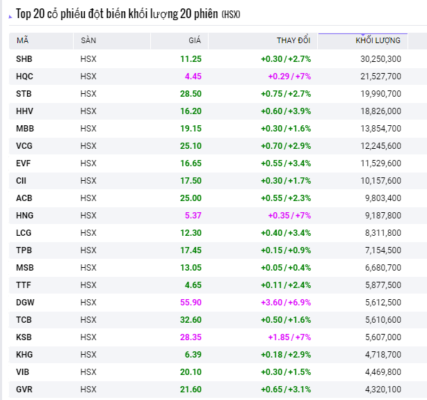
Task: Open GVR stock ticker link
Action: coord(24,389)
